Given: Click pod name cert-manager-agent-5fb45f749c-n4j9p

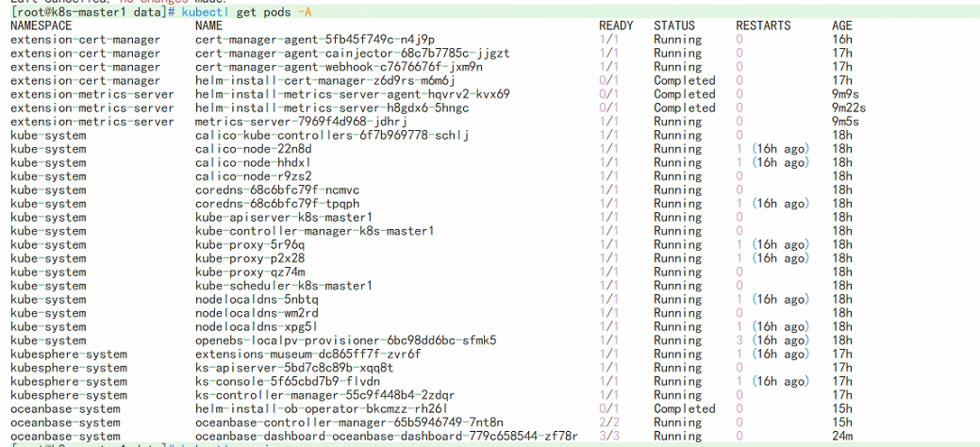Looking at the screenshot, I should click(x=315, y=40).
